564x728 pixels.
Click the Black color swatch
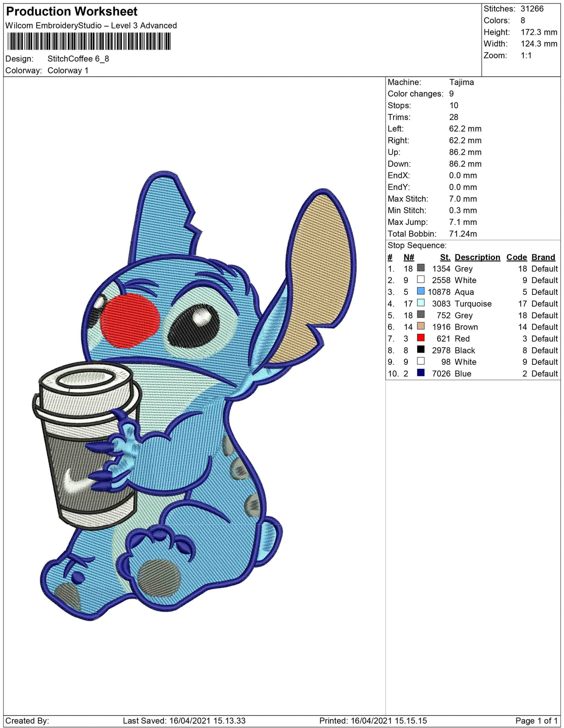(421, 350)
